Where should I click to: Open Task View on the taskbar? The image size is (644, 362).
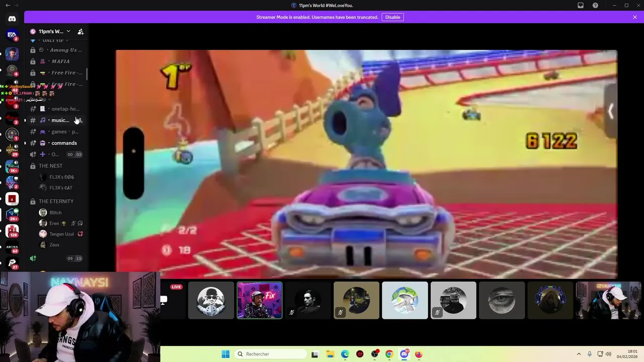315,354
